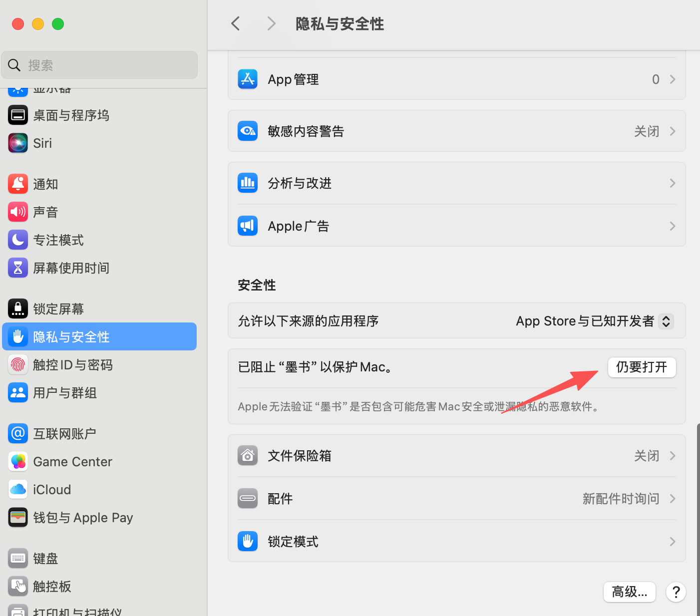Image resolution: width=700 pixels, height=616 pixels.
Task: Click the bar chart icon for 分析与改进
Action: tap(248, 183)
